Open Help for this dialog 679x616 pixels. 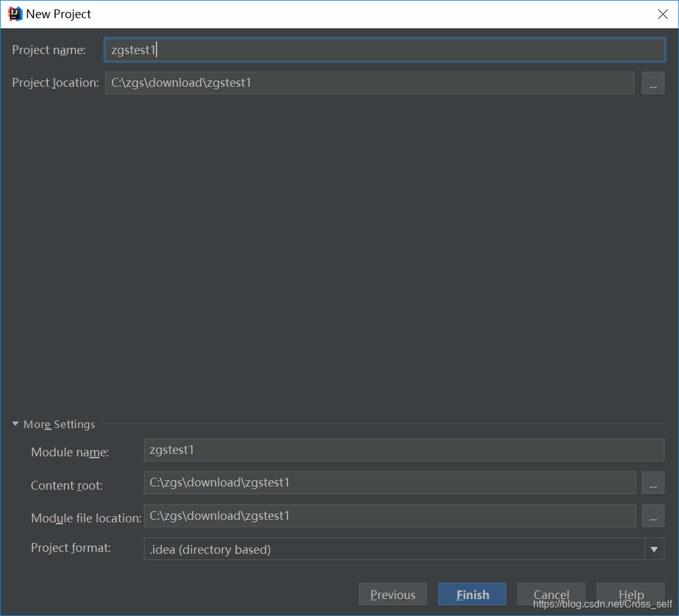tap(631, 595)
